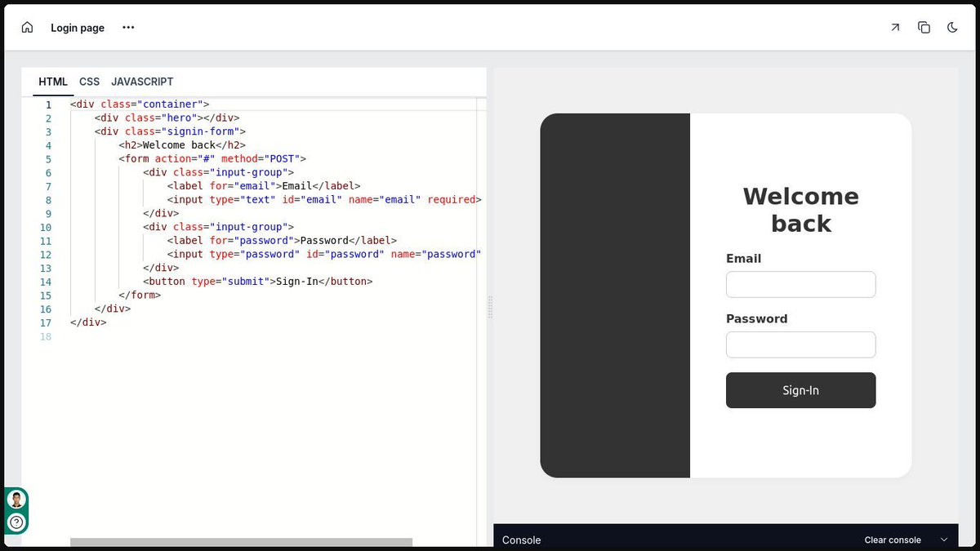Select the HTML tab
The height and width of the screenshot is (551, 980).
pos(52,82)
